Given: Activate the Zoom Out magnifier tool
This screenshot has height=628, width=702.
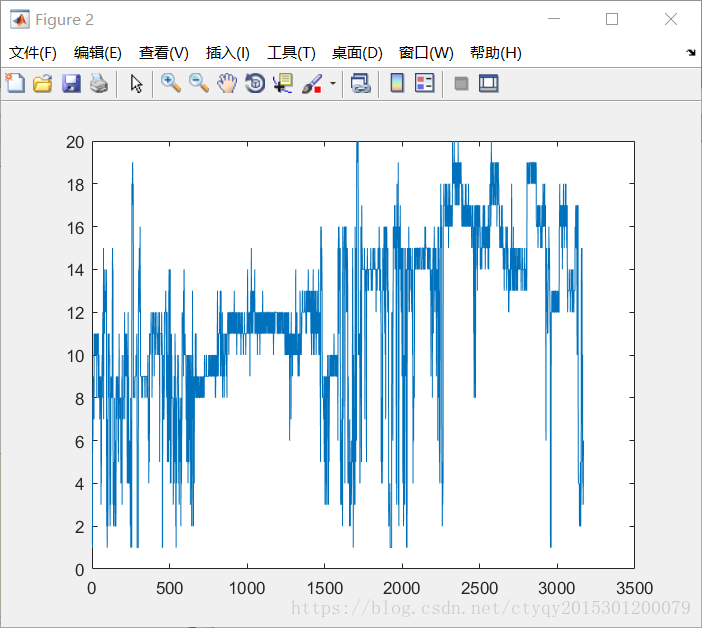Looking at the screenshot, I should tap(199, 83).
